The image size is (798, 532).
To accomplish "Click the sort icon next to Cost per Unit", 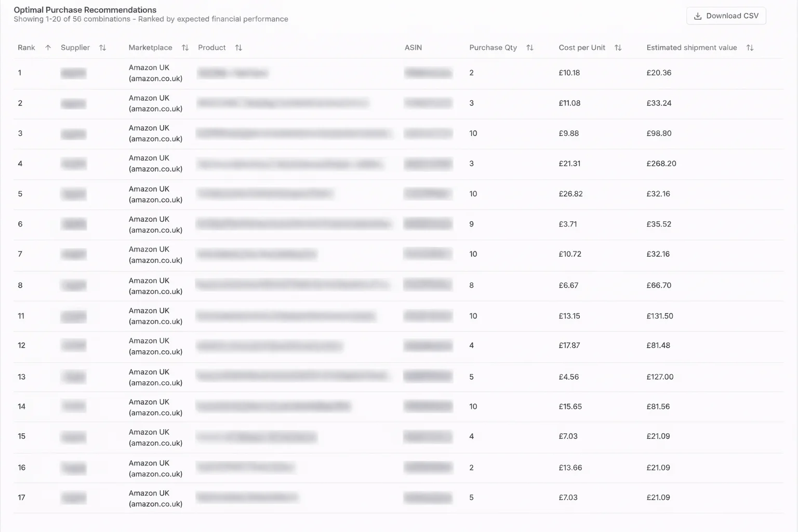I will pyautogui.click(x=618, y=47).
